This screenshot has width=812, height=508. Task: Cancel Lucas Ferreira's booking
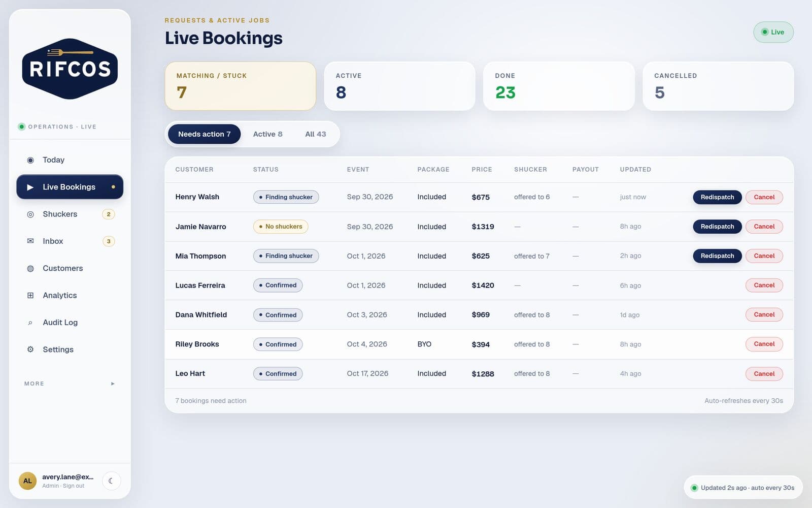[x=764, y=285]
